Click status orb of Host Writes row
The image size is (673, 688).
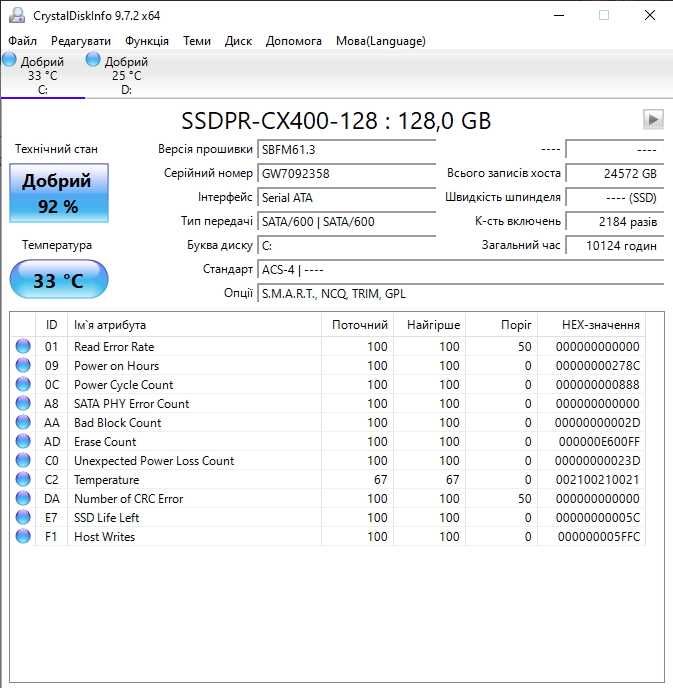point(23,536)
